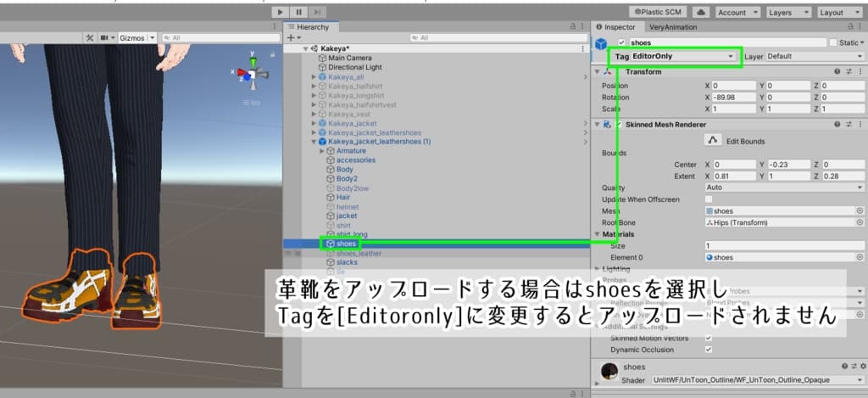Collapse the Kakeya scene in Hierarchy
This screenshot has height=398, width=868.
pyautogui.click(x=305, y=48)
